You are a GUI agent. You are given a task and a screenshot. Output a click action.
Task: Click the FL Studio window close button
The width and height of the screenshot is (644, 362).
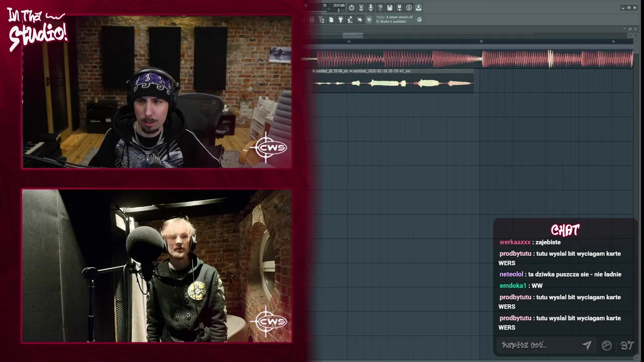pyautogui.click(x=634, y=8)
